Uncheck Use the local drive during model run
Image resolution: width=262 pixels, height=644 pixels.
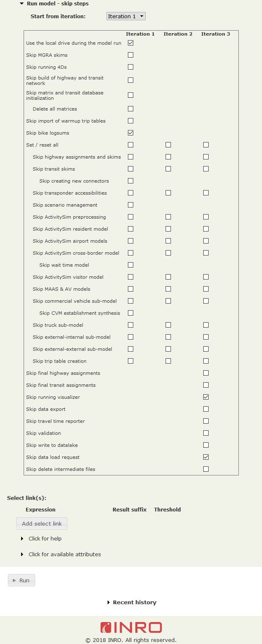click(131, 43)
